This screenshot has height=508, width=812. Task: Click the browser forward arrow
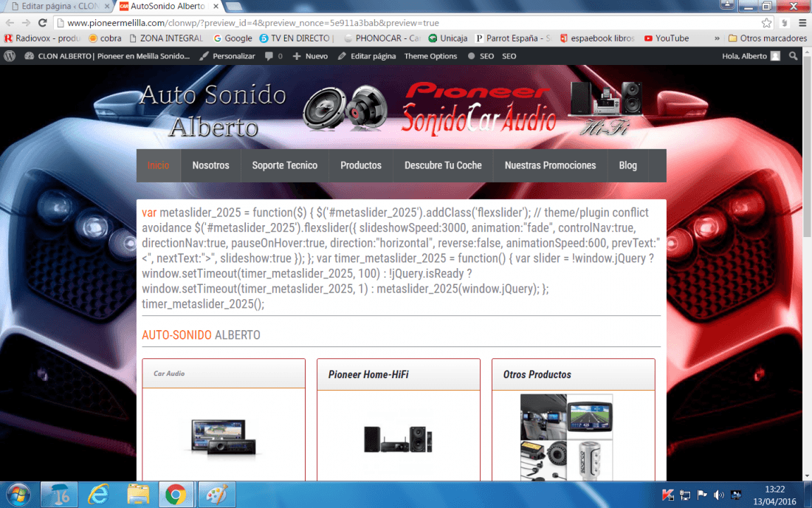[26, 23]
